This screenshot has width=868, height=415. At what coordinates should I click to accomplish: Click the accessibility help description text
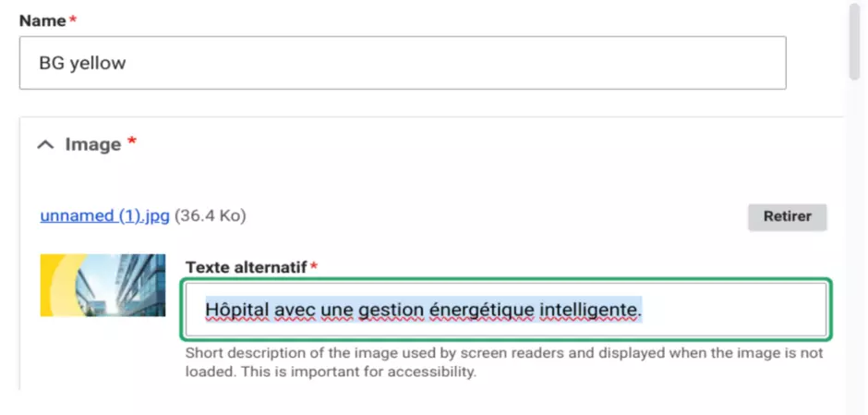503,362
